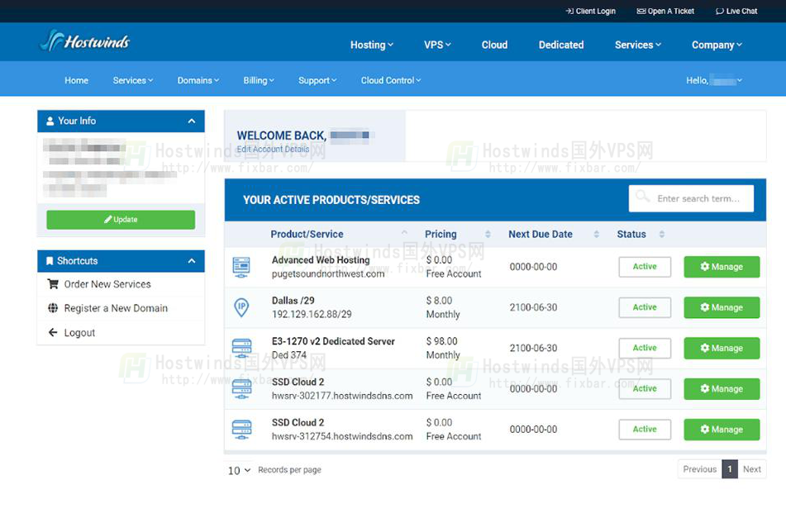Click the 192.129.162.88/29 address text
786x532 pixels.
312,315
